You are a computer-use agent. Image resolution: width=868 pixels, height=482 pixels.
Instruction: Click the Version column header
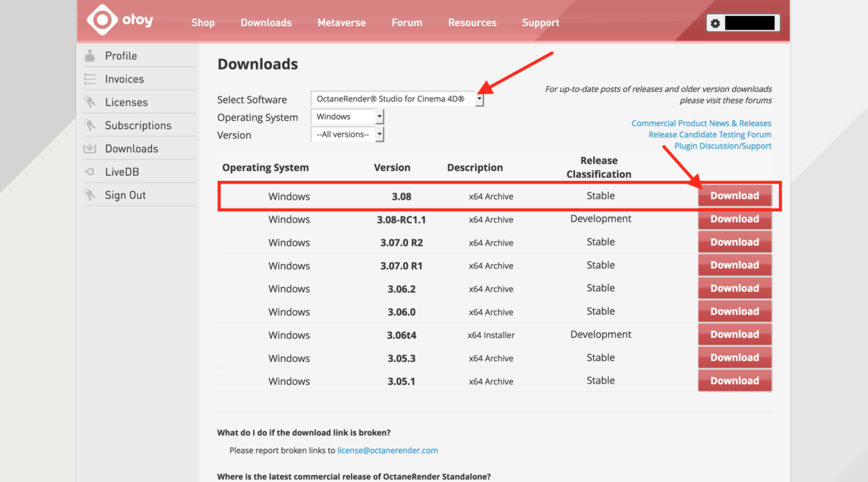point(392,167)
